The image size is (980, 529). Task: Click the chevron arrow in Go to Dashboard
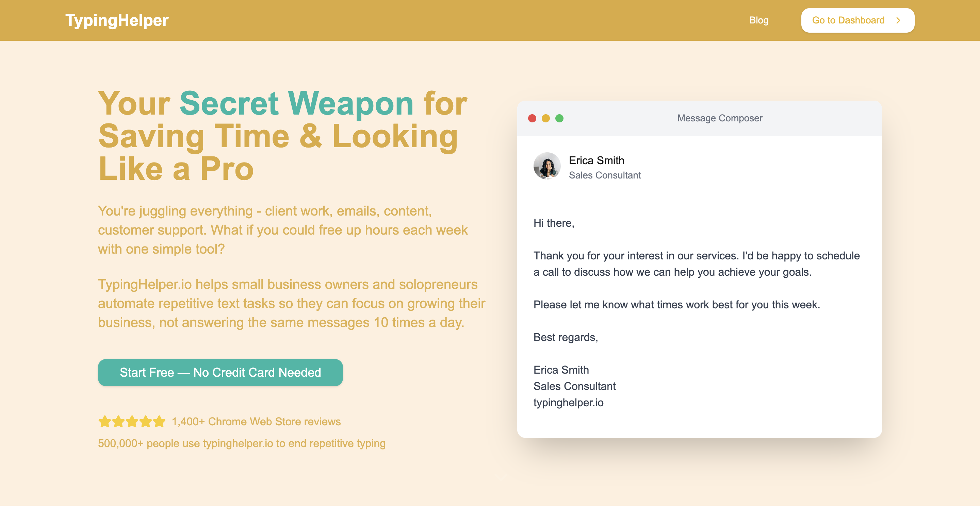coord(898,20)
